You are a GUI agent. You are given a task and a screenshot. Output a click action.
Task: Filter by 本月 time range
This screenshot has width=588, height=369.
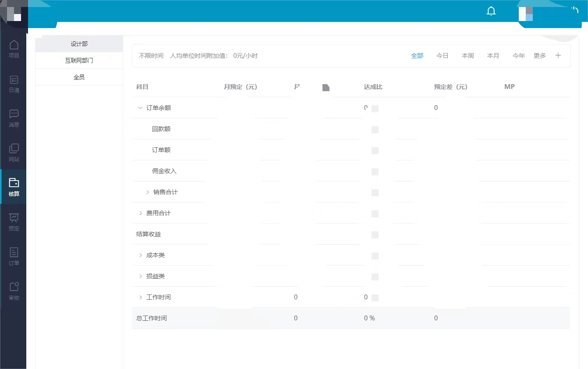[x=493, y=56]
